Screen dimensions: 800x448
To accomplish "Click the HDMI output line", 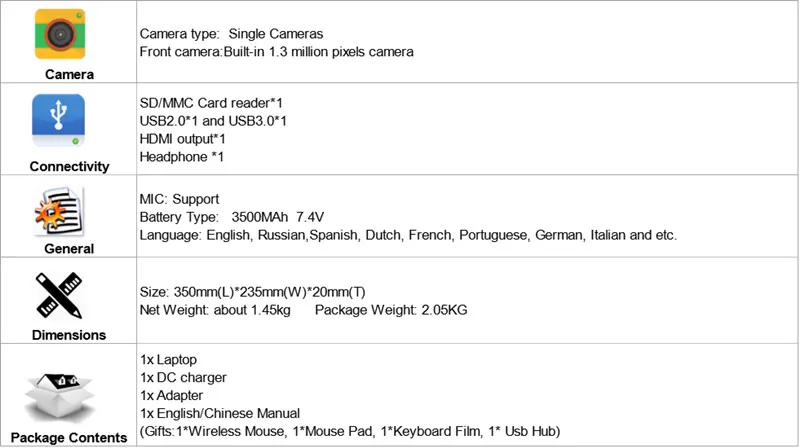I will point(182,139).
